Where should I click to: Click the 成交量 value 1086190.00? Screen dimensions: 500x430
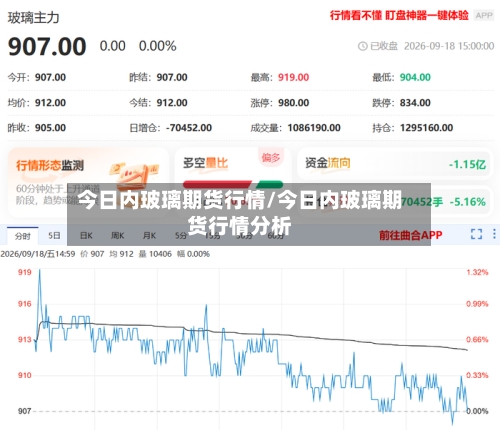pos(314,128)
